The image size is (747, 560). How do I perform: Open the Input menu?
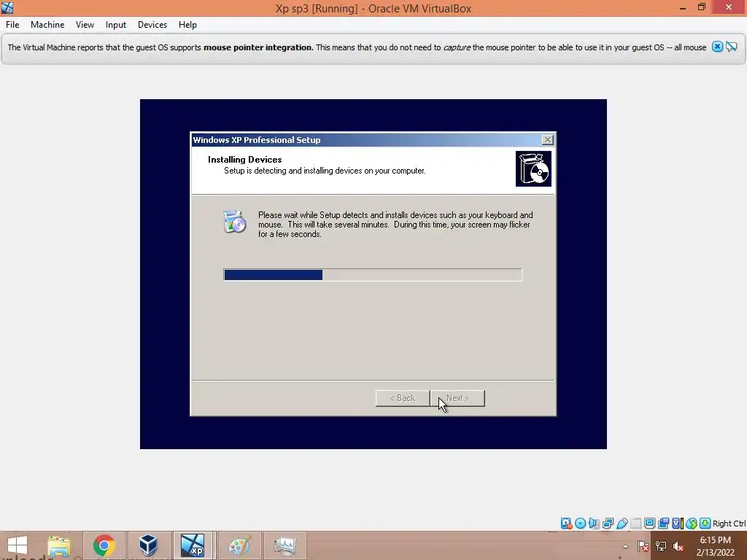coord(116,25)
